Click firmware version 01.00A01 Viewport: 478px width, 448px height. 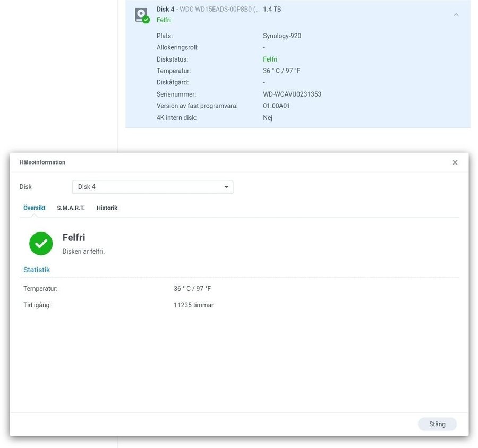click(276, 106)
